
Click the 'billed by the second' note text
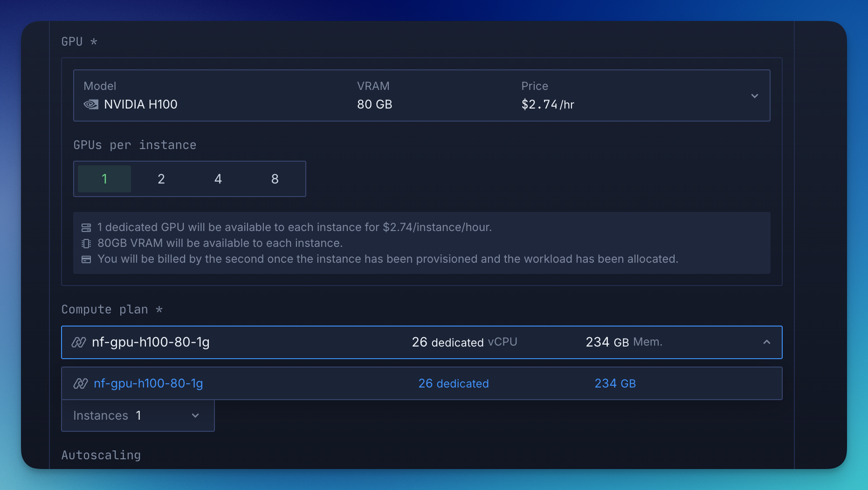click(388, 259)
